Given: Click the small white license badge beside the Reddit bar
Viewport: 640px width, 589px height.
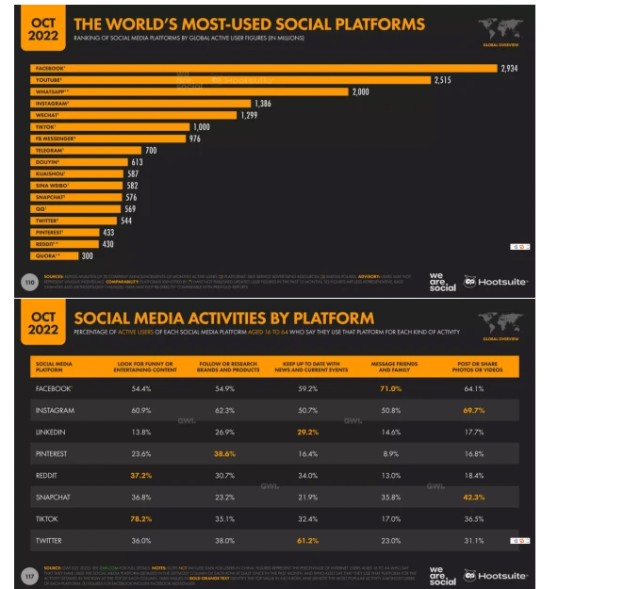Looking at the screenshot, I should 520,247.
